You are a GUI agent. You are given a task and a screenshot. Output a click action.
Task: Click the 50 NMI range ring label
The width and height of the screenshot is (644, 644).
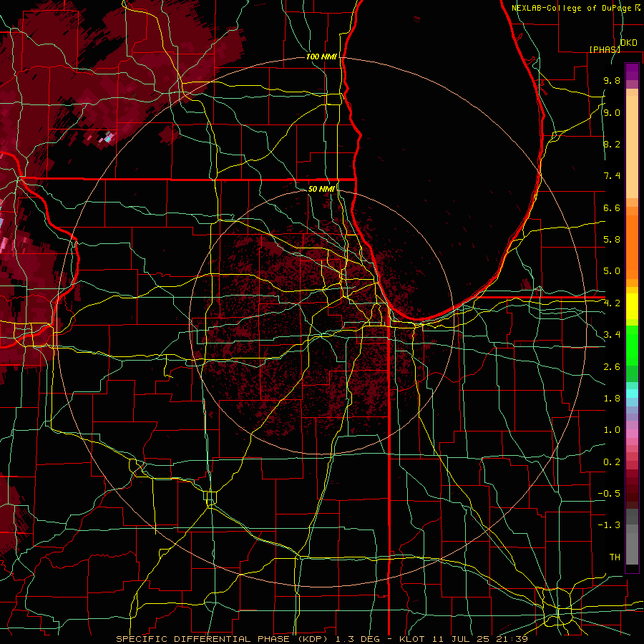pos(321,189)
